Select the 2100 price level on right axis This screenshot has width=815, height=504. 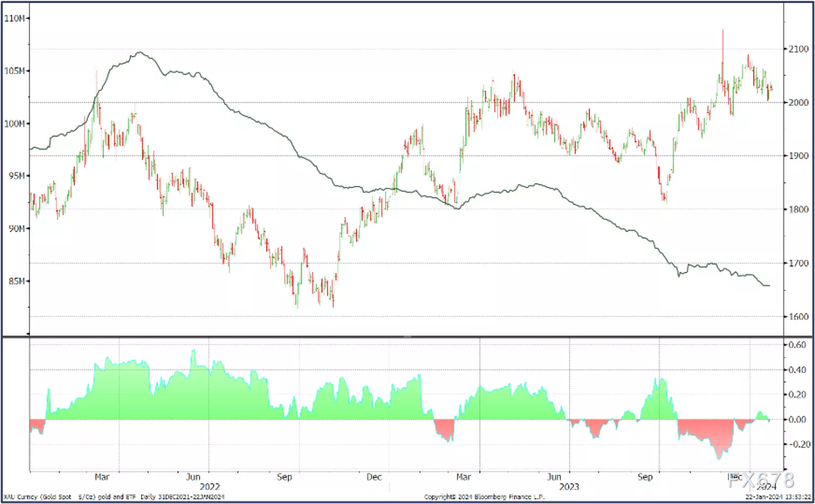[x=797, y=49]
